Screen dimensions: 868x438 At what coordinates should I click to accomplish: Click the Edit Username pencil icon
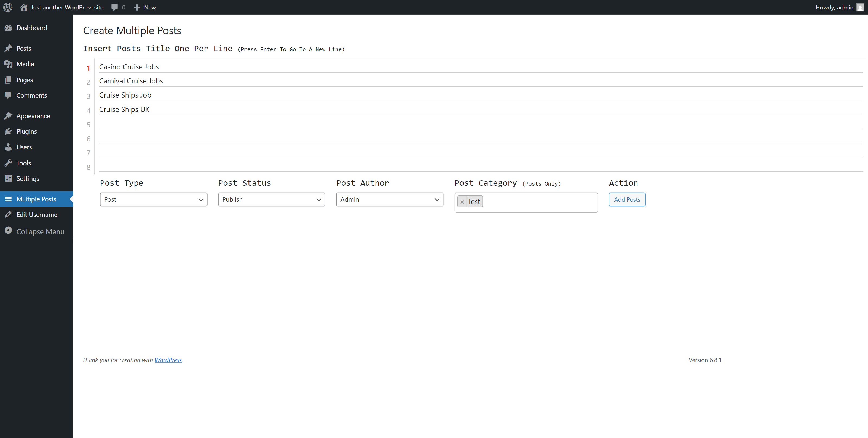tap(8, 214)
